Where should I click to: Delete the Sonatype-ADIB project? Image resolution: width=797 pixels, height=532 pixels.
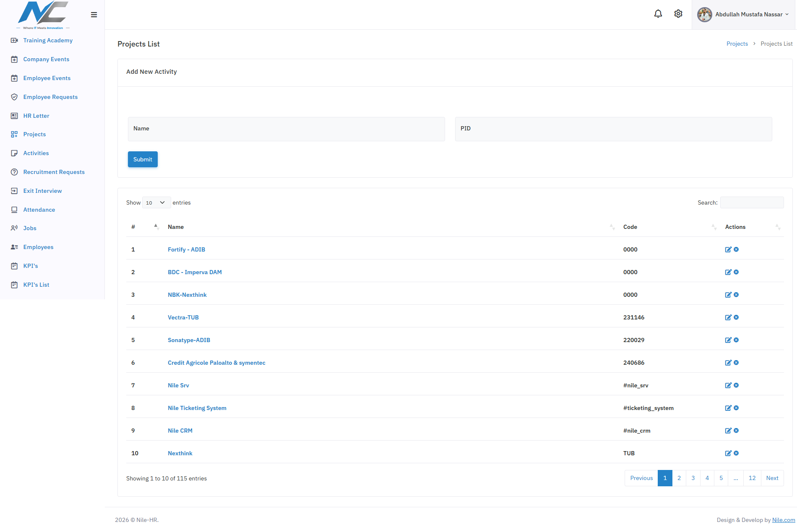coord(736,340)
